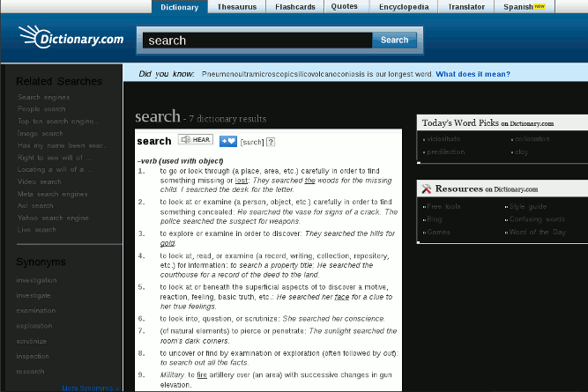The height and width of the screenshot is (392, 588).
Task: Open 'Top ten search engine...' link
Action: (58, 122)
